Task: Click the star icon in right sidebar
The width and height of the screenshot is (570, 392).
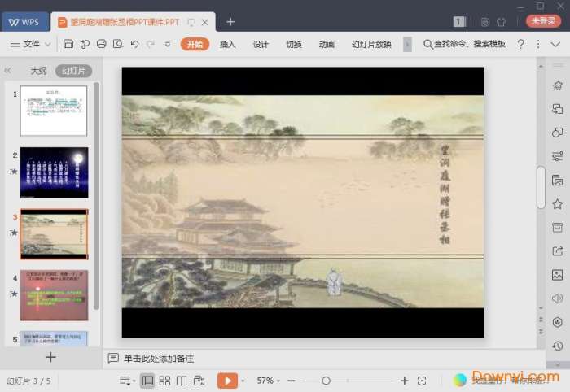Action: (x=557, y=203)
